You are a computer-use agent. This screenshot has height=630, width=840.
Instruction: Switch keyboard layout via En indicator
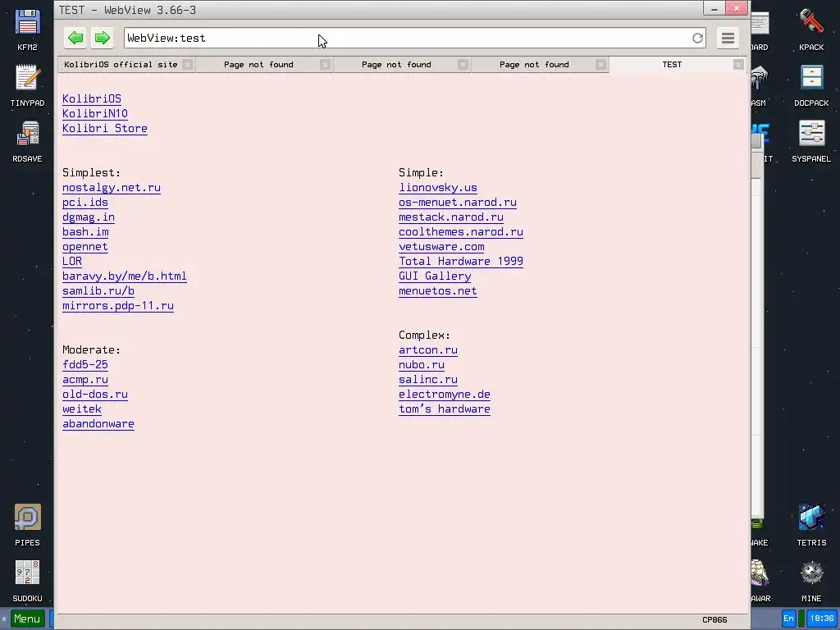pyautogui.click(x=788, y=619)
